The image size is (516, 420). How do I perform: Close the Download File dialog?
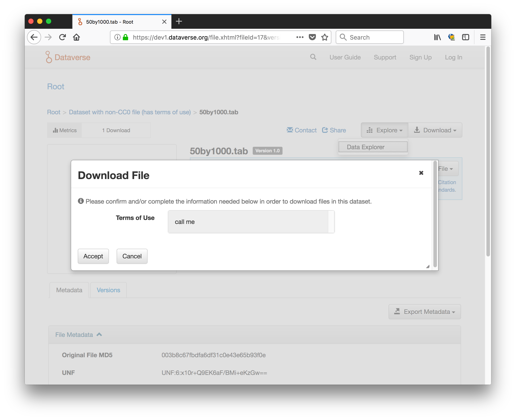(x=421, y=173)
